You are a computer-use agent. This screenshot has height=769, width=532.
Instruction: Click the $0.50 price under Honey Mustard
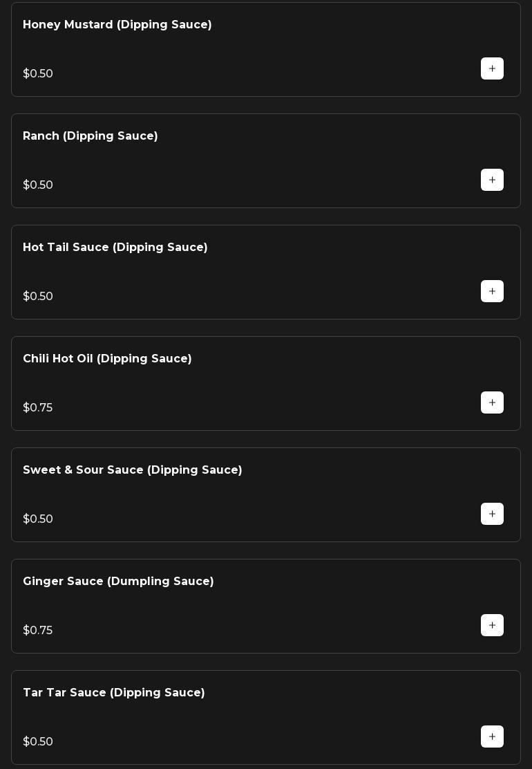pyautogui.click(x=38, y=74)
